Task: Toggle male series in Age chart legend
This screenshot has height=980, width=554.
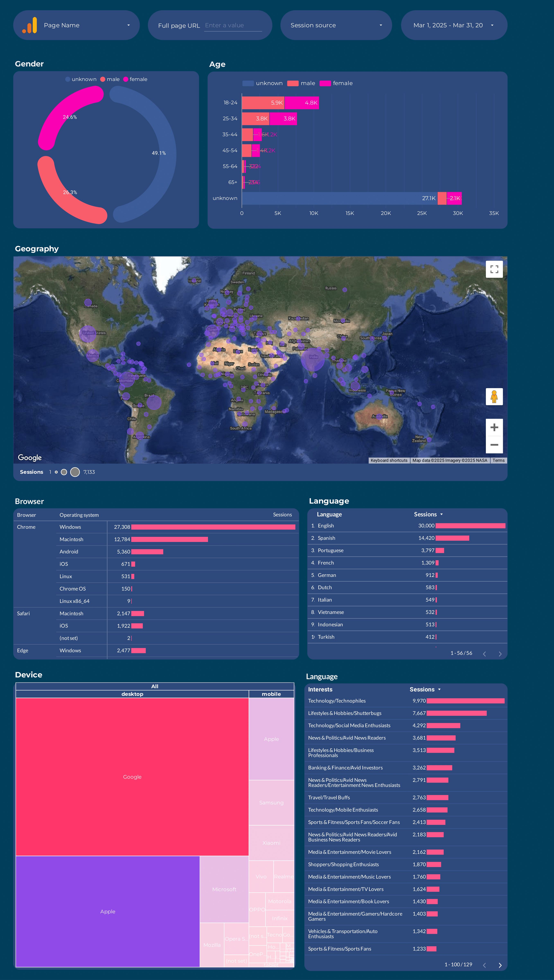Action: click(301, 83)
